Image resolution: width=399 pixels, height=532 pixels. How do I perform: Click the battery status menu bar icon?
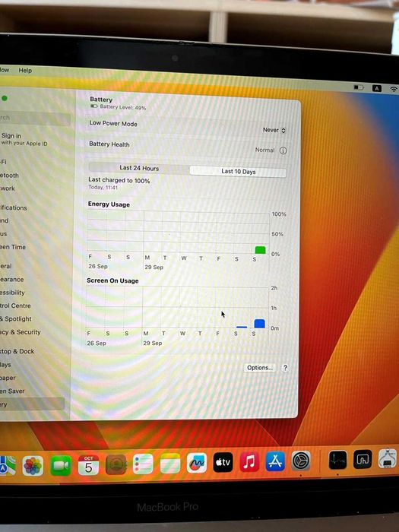point(359,87)
